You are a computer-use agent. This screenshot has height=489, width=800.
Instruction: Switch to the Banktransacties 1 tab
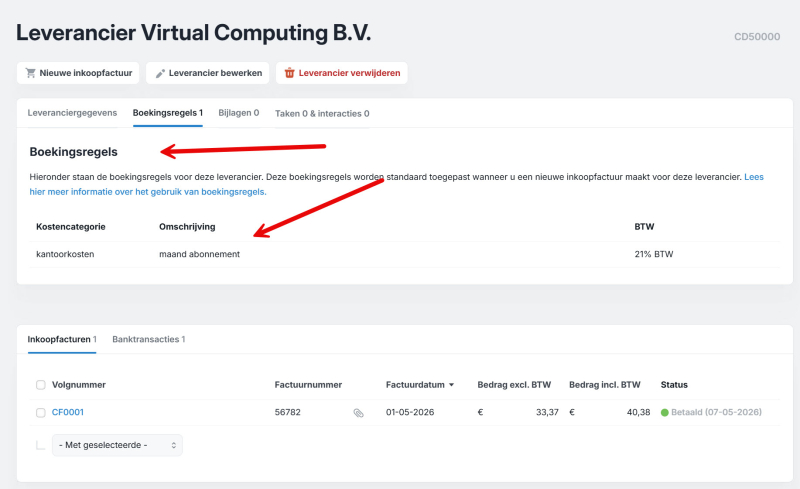click(x=148, y=339)
